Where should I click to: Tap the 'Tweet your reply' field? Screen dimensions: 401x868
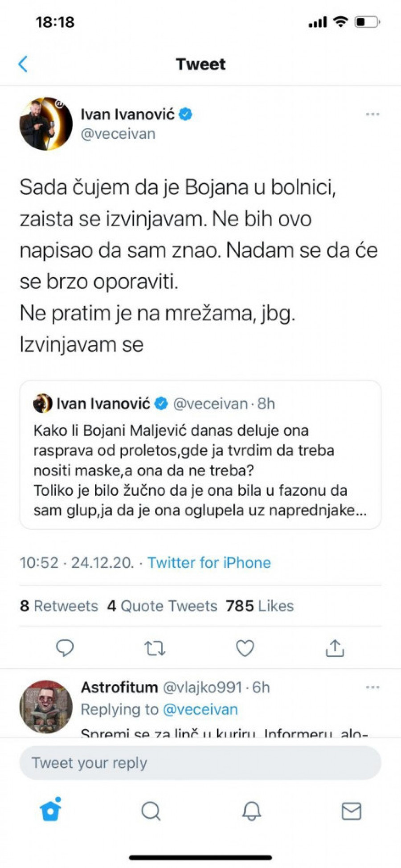point(200,763)
